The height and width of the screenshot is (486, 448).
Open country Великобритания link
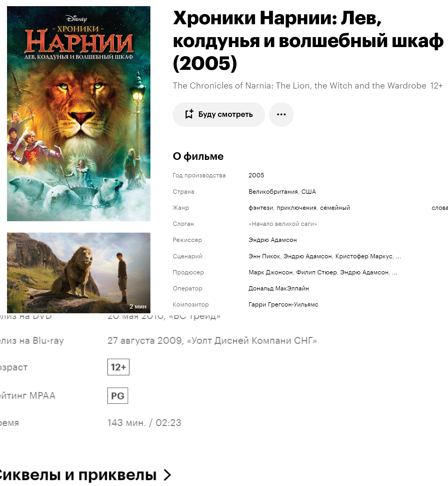pyautogui.click(x=273, y=192)
